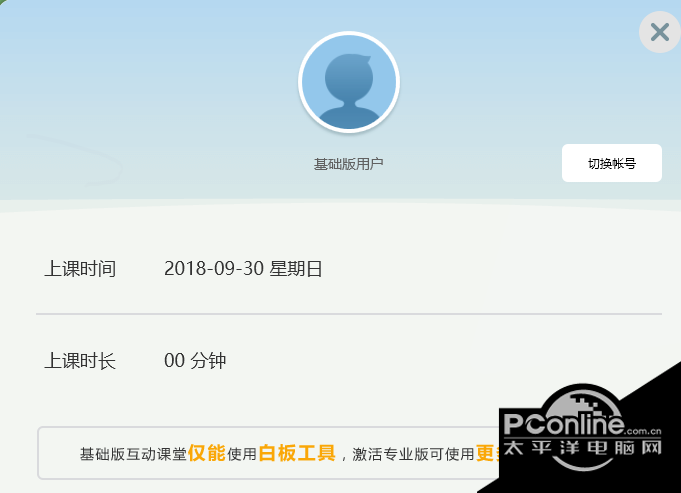The height and width of the screenshot is (493, 681).
Task: Click the orange 仅能 highlighted text
Action: pos(207,453)
